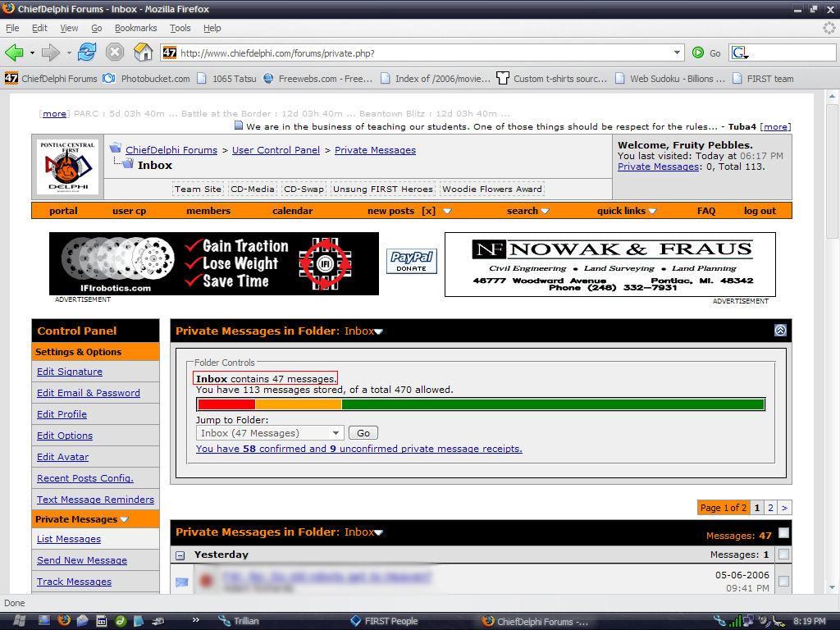Open the Edit menu
Viewport: 840px width, 630px height.
[x=39, y=28]
